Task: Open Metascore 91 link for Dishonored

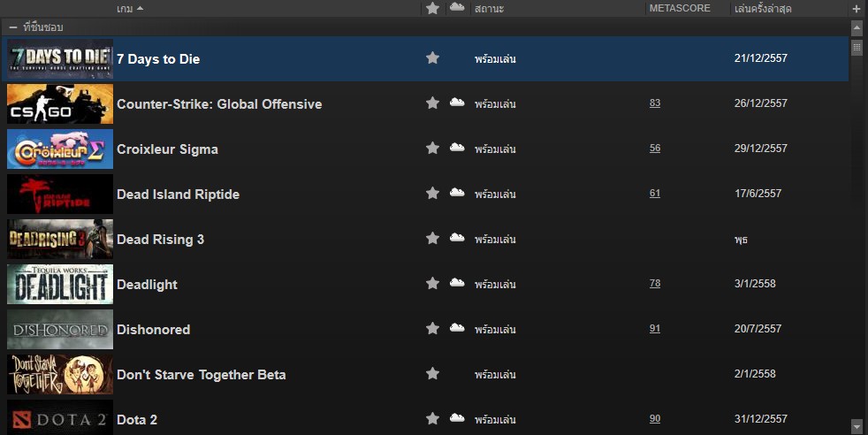Action: click(x=655, y=329)
